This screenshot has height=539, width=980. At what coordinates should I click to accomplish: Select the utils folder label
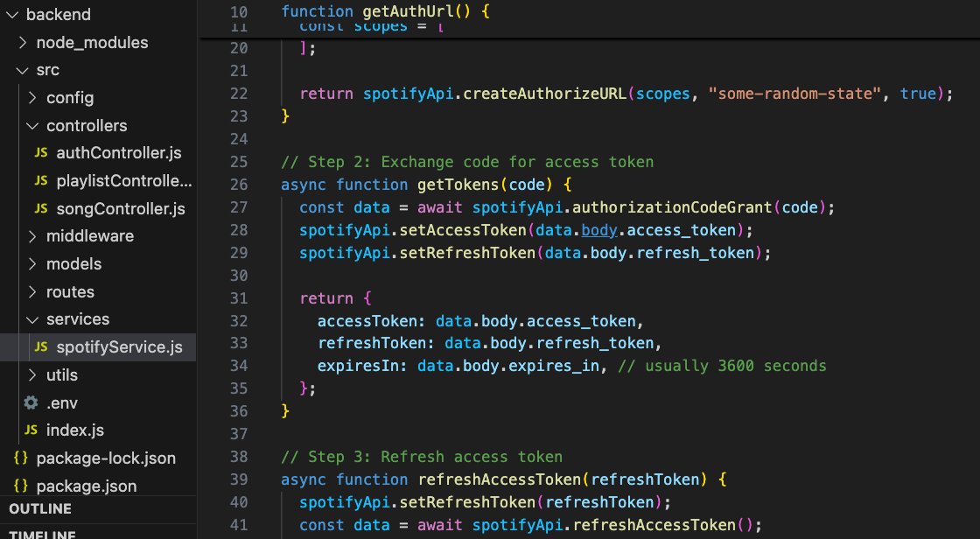pos(62,375)
